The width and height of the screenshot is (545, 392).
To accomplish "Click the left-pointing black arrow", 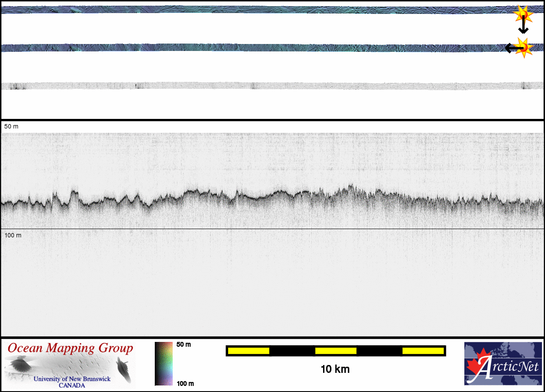I will point(511,48).
